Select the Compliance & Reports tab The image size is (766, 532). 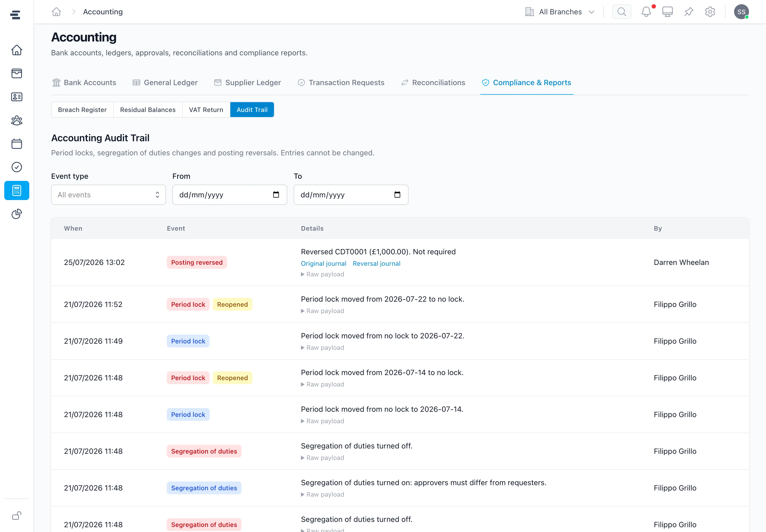click(527, 83)
